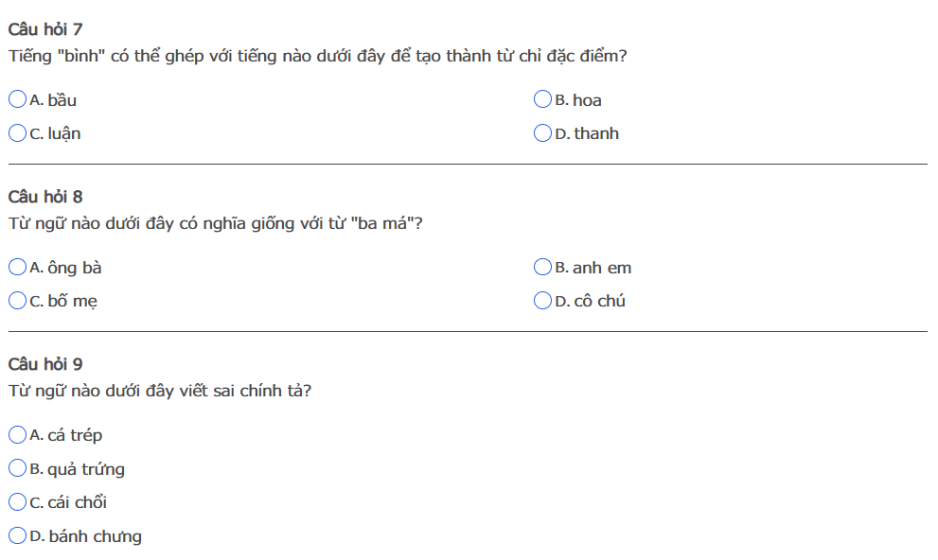Select answer A "ông bà" radio button

click(x=17, y=267)
